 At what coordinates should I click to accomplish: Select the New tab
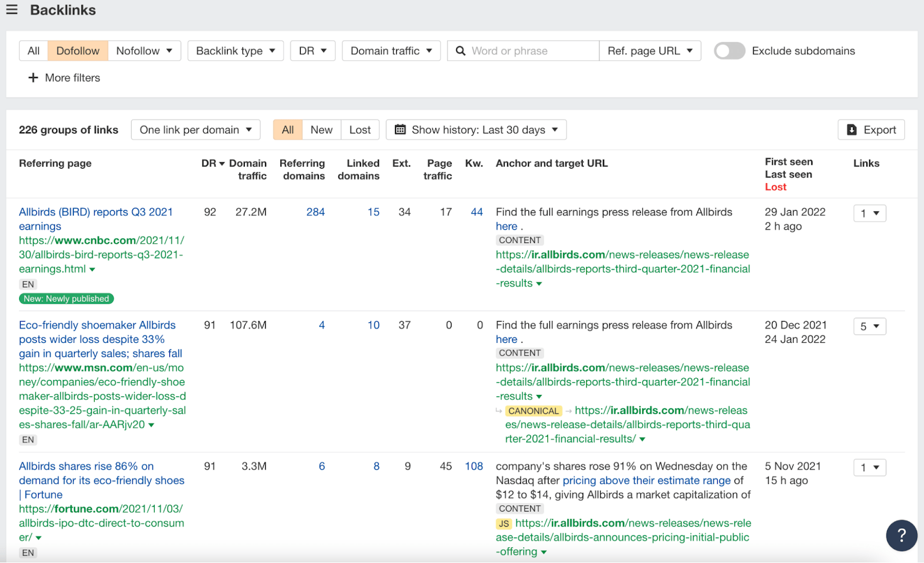[x=321, y=129]
